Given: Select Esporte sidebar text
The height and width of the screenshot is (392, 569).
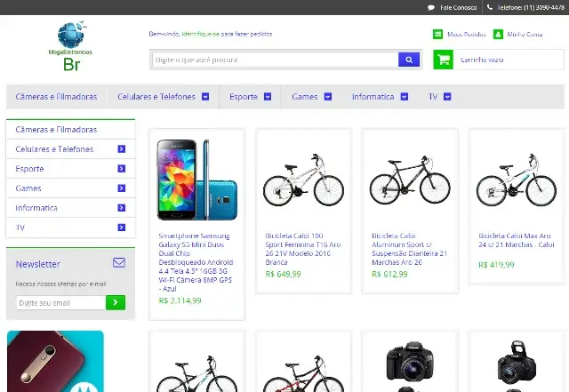Looking at the screenshot, I should pyautogui.click(x=29, y=169).
